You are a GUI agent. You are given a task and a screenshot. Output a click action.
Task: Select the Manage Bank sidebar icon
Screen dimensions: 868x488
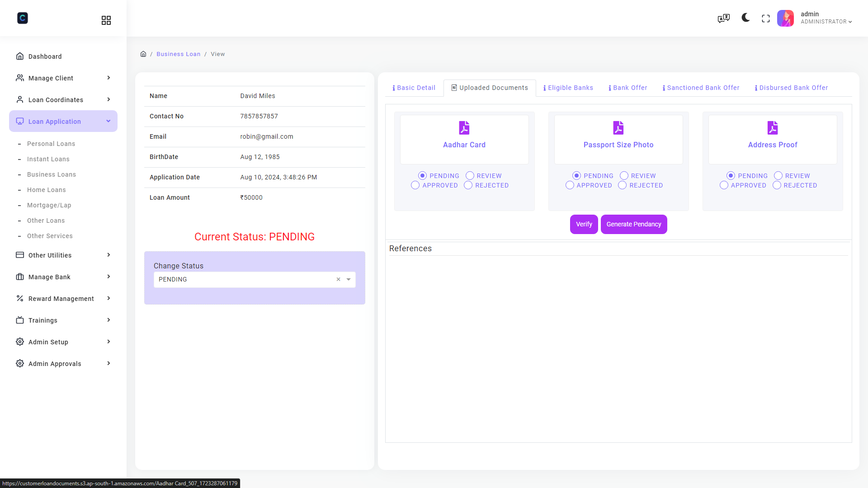(20, 277)
